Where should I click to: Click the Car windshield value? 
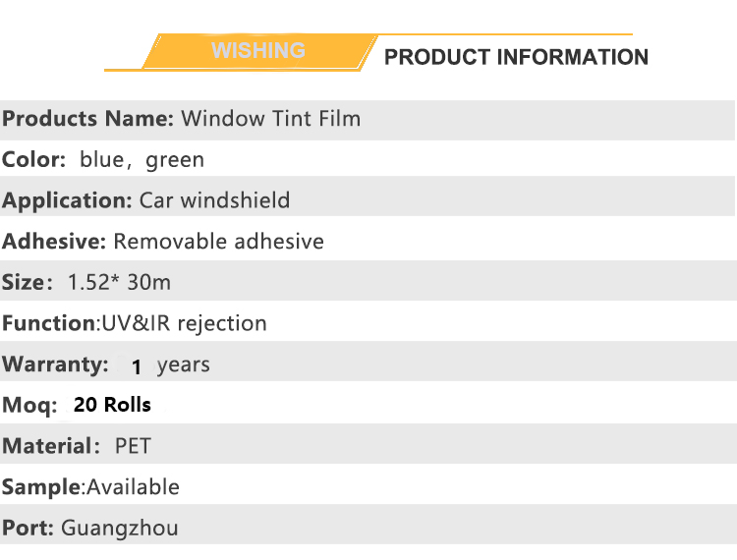coord(215,200)
